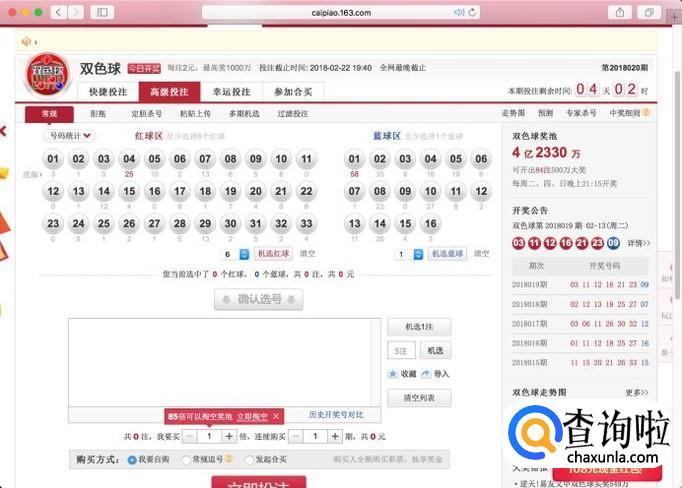The width and height of the screenshot is (682, 488).
Task: Select red ball 01
Action: [x=53, y=159]
